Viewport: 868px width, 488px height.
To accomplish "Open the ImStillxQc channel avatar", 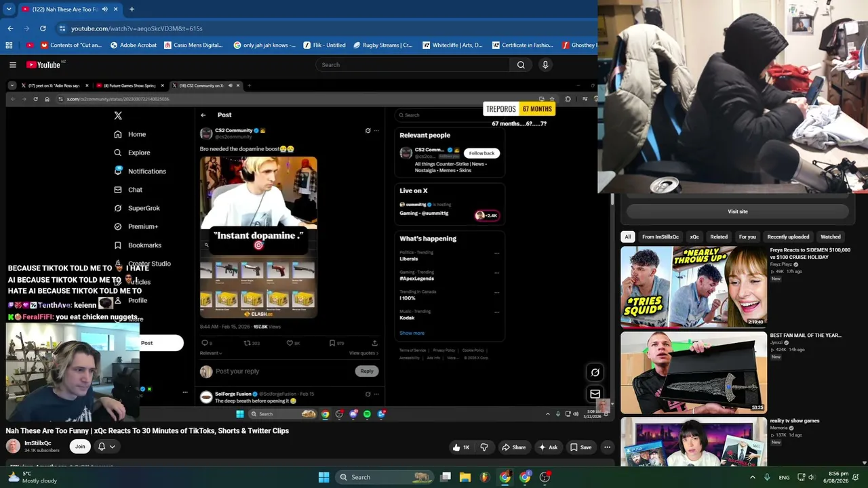I will pos(13,446).
